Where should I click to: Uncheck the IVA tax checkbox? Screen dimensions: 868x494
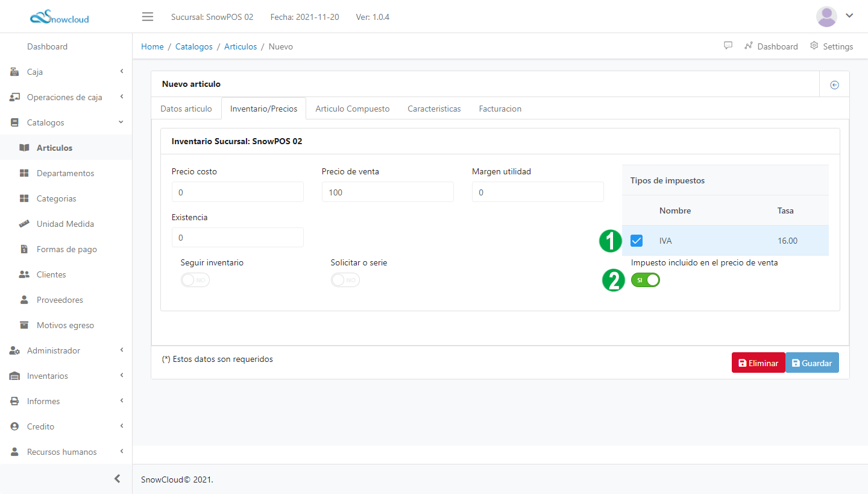coord(637,241)
